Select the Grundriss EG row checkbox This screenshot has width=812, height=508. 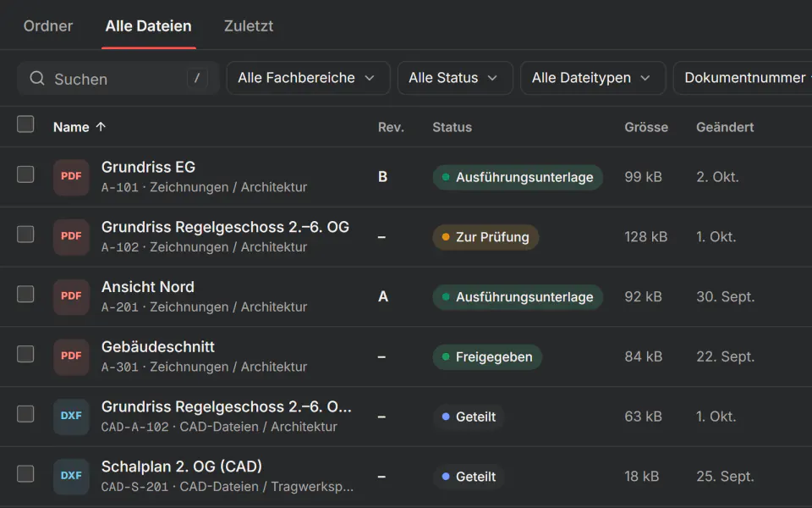click(x=25, y=174)
